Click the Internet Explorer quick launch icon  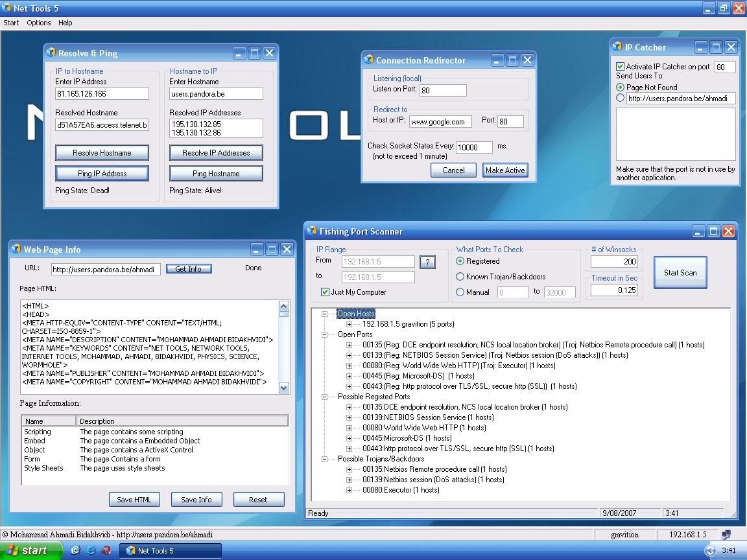(x=91, y=550)
